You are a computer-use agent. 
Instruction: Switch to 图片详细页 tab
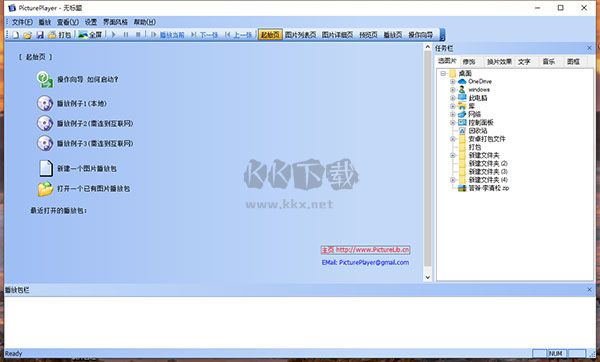337,34
